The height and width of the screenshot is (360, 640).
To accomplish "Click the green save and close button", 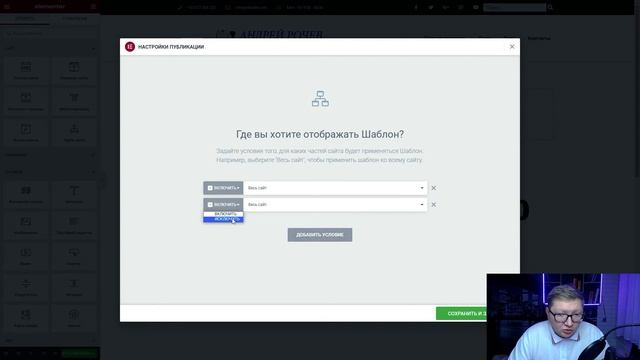I will tap(462, 313).
